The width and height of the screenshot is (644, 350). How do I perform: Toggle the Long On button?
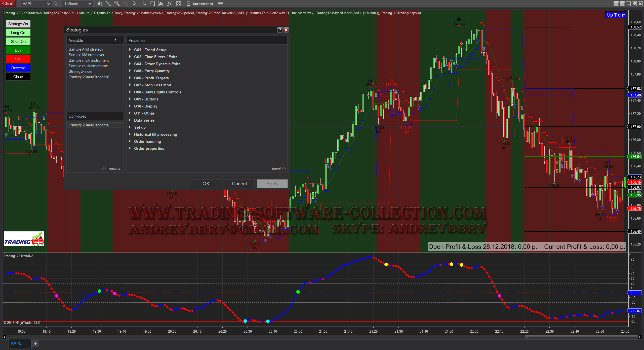tap(18, 32)
